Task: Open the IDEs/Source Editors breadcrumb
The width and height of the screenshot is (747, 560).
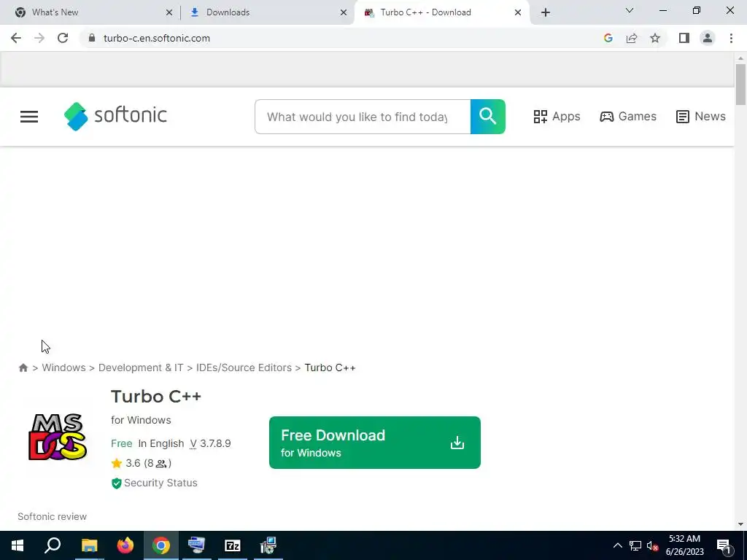Action: tap(244, 367)
